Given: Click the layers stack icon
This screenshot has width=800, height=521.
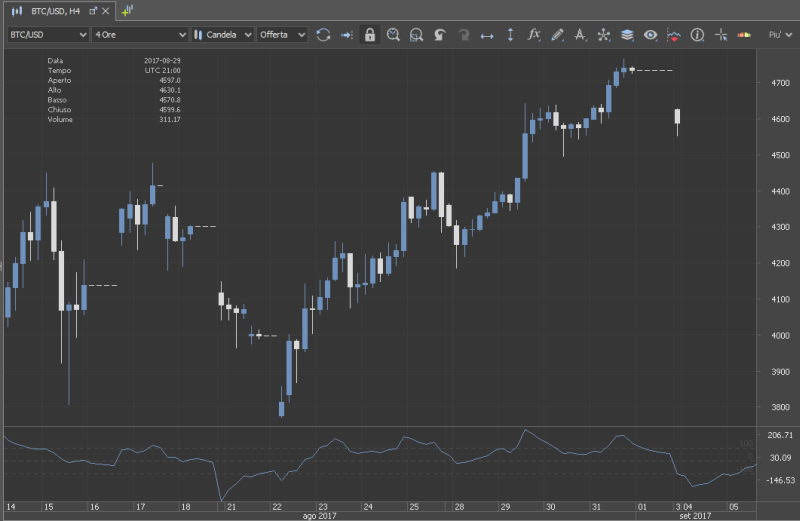Looking at the screenshot, I should (x=627, y=35).
